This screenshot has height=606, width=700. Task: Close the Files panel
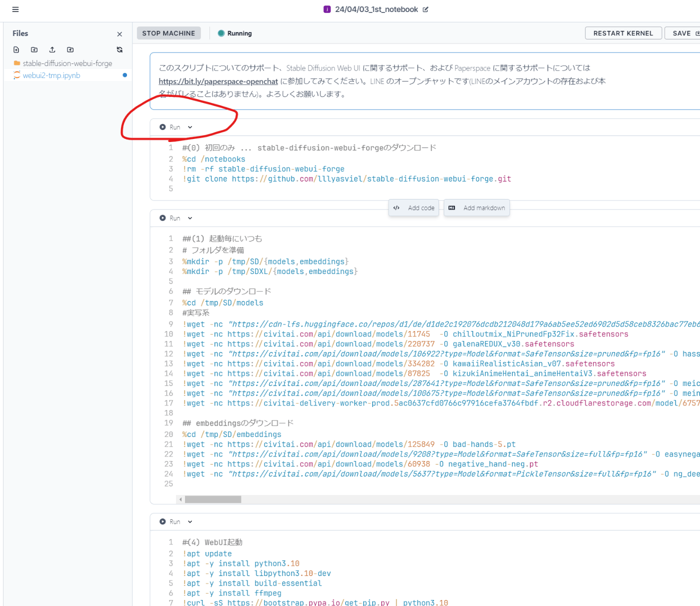(x=119, y=34)
